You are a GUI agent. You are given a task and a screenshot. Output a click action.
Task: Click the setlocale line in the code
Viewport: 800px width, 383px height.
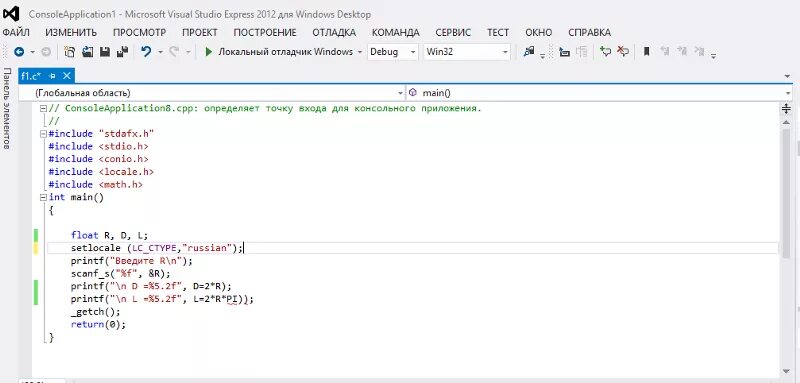coord(158,248)
